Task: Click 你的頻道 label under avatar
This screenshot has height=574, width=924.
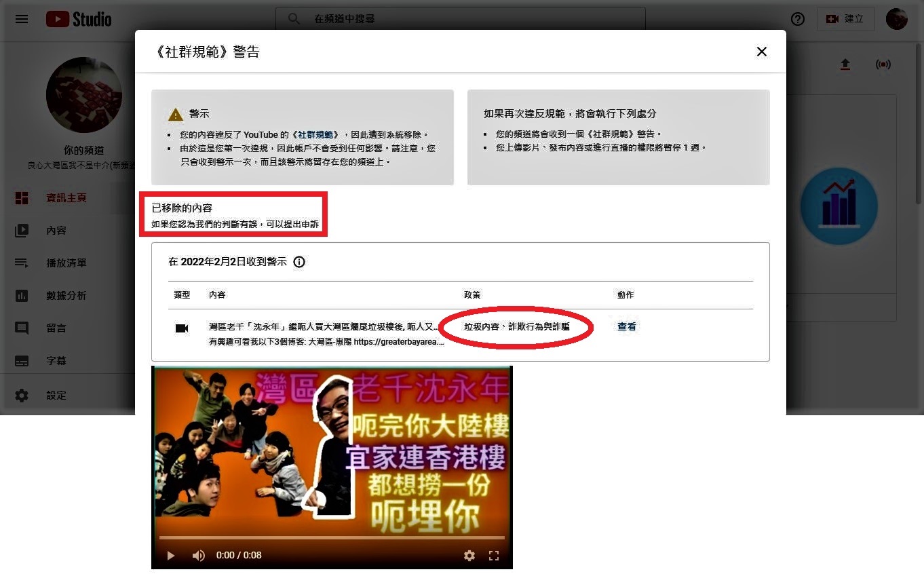Action: click(x=84, y=151)
